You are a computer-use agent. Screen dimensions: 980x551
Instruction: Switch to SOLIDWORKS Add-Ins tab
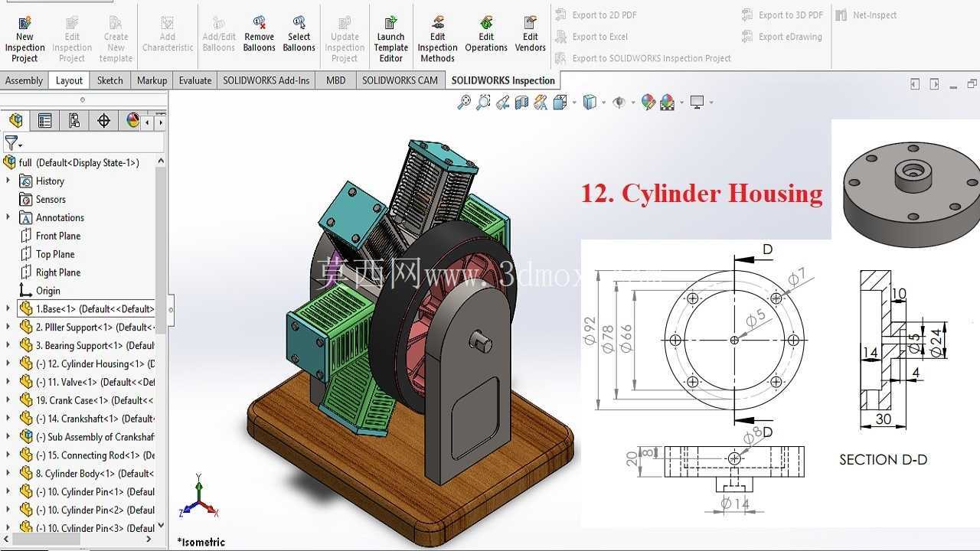click(x=266, y=80)
